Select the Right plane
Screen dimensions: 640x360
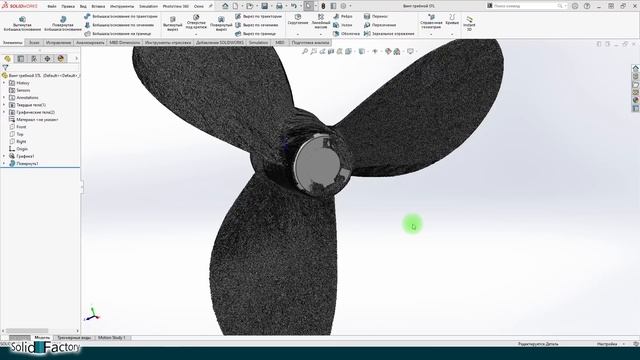[21, 142]
